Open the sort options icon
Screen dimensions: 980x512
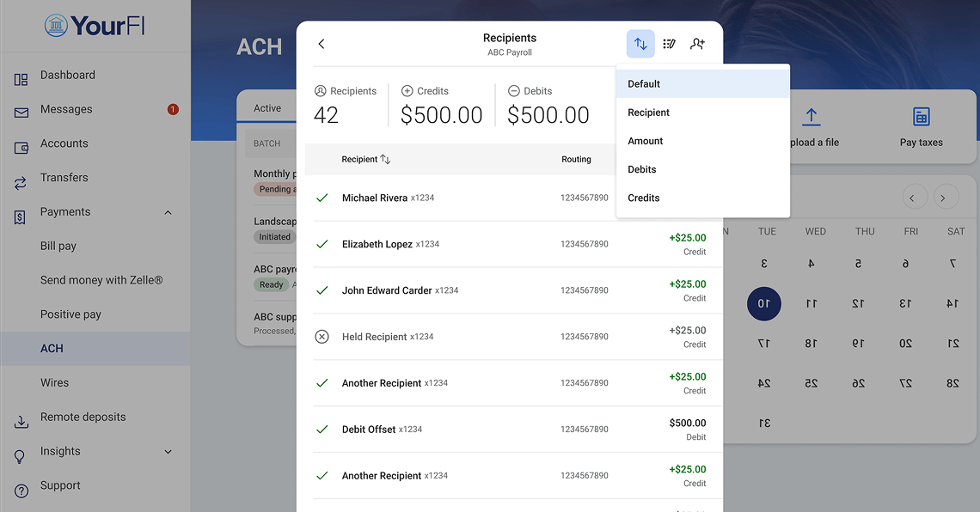(640, 43)
